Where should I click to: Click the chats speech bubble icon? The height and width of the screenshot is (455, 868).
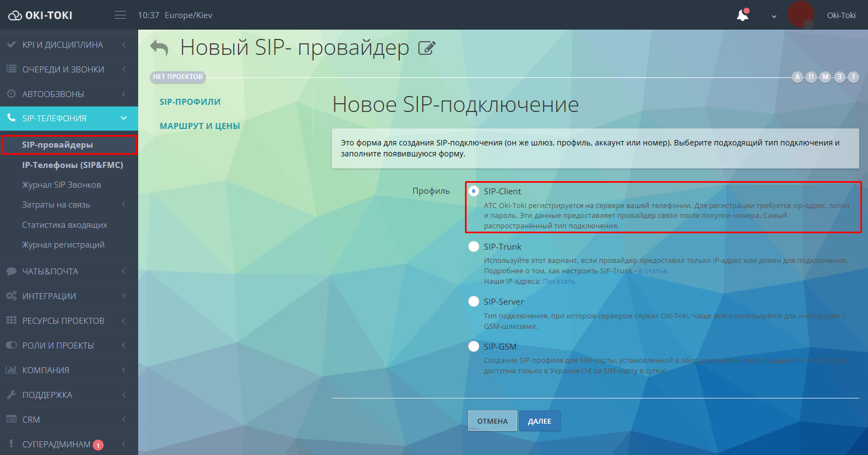point(11,271)
